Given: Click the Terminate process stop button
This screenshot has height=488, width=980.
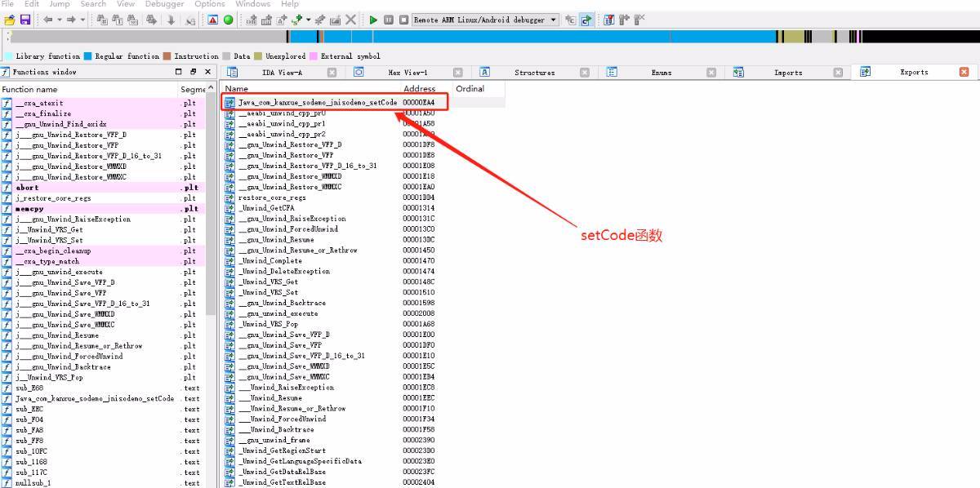Looking at the screenshot, I should click(403, 20).
